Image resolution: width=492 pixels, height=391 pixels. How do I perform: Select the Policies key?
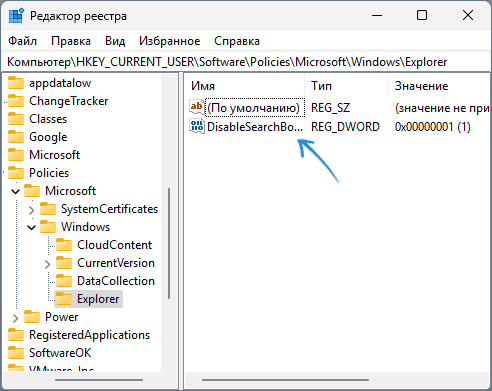click(x=49, y=173)
